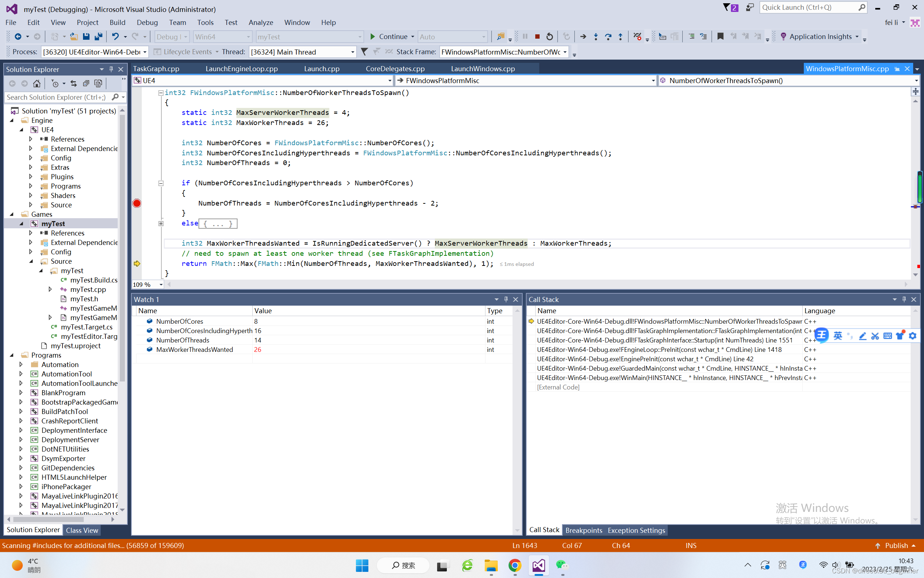This screenshot has height=578, width=924.
Task: Click the Step Over icon
Action: [608, 37]
